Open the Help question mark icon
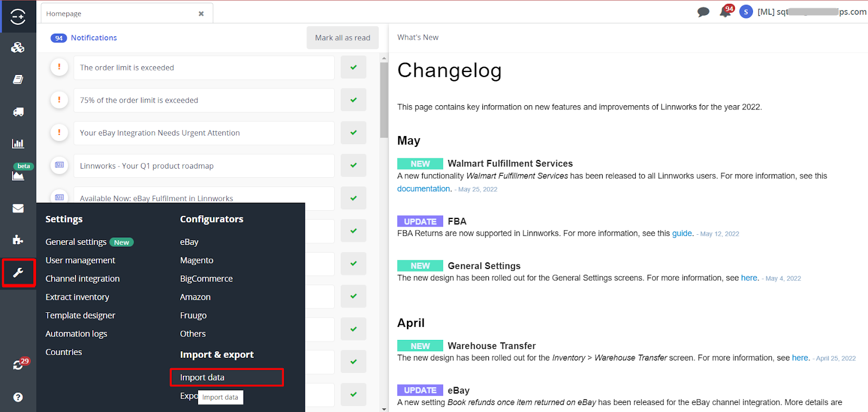 [x=18, y=397]
